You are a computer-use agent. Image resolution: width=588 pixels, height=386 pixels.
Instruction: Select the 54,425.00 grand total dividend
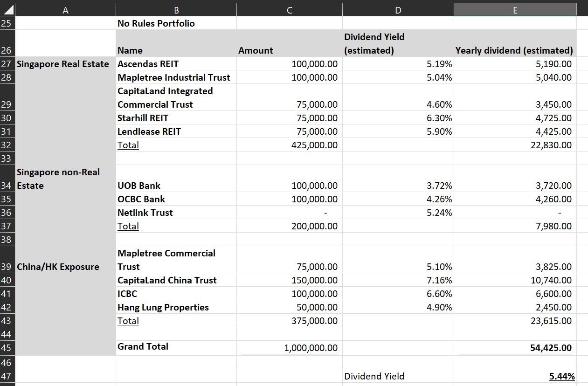[515, 348]
